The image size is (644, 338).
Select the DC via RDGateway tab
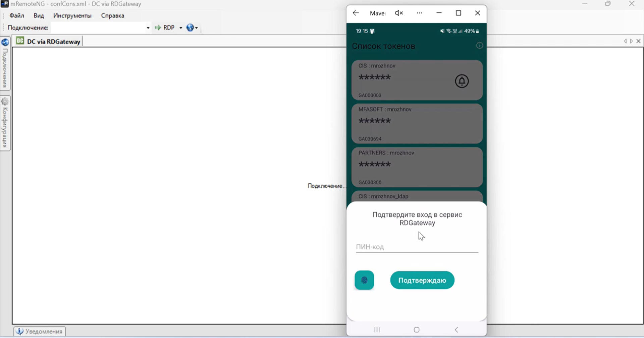pos(49,41)
